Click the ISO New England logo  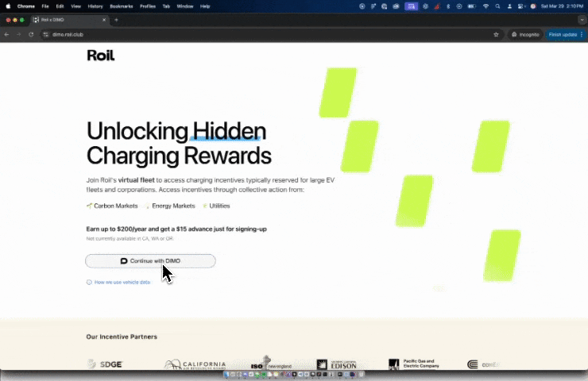pyautogui.click(x=271, y=363)
